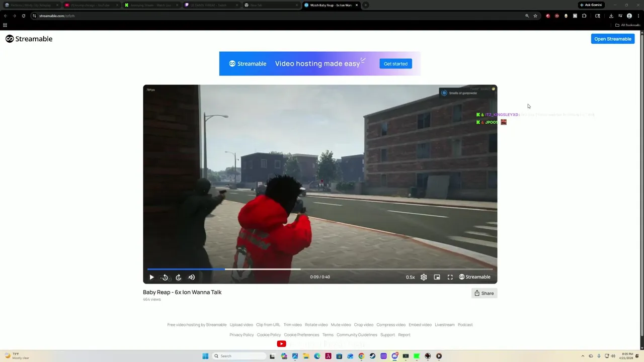Open the Community Guidelines link
Screen dimensions: 644x362
357,335
